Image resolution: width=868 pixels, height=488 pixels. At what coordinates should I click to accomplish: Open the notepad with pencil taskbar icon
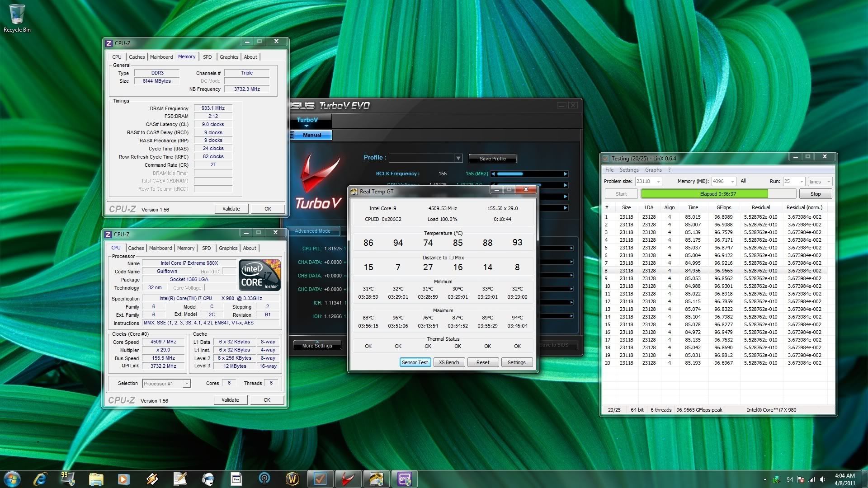[x=180, y=479]
